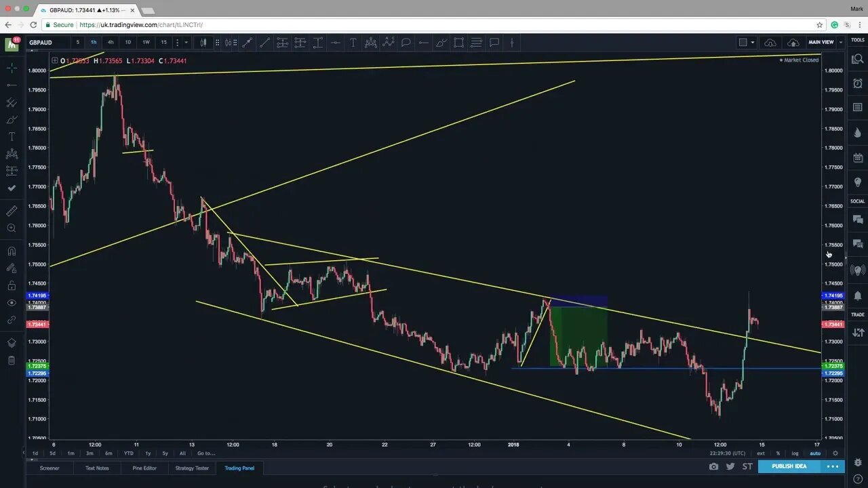Select the 1h interval button

tap(94, 42)
